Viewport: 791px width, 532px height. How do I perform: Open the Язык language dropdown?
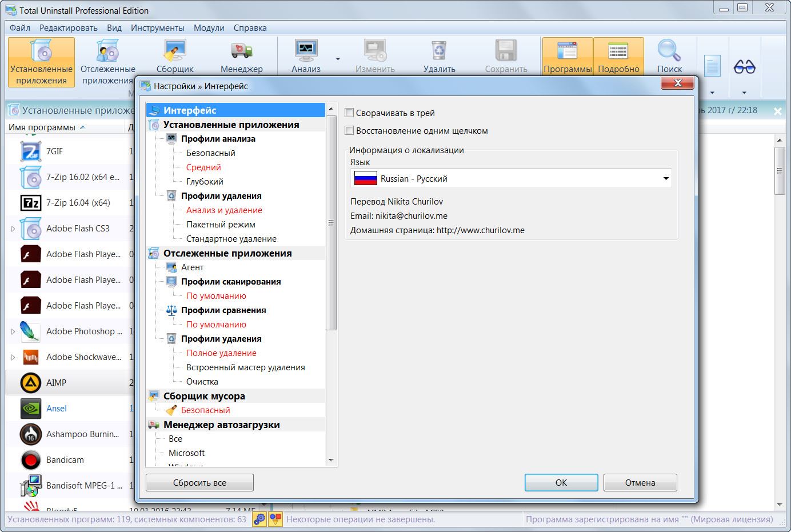click(511, 179)
